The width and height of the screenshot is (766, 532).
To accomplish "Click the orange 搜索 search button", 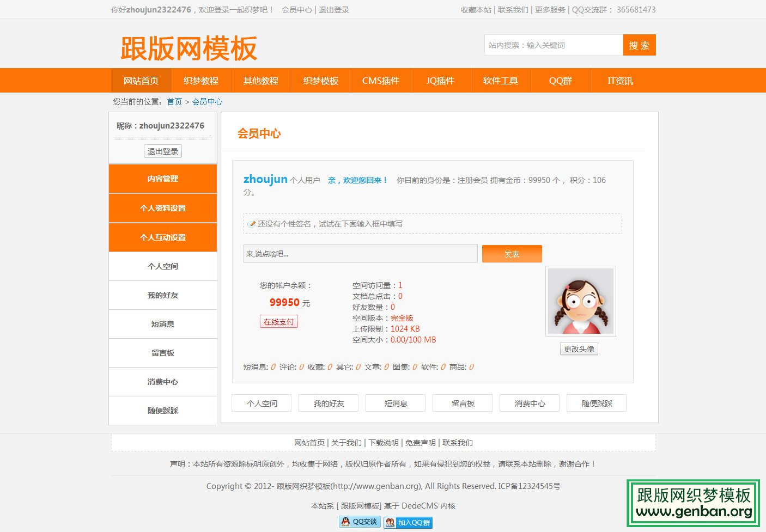I will 639,45.
